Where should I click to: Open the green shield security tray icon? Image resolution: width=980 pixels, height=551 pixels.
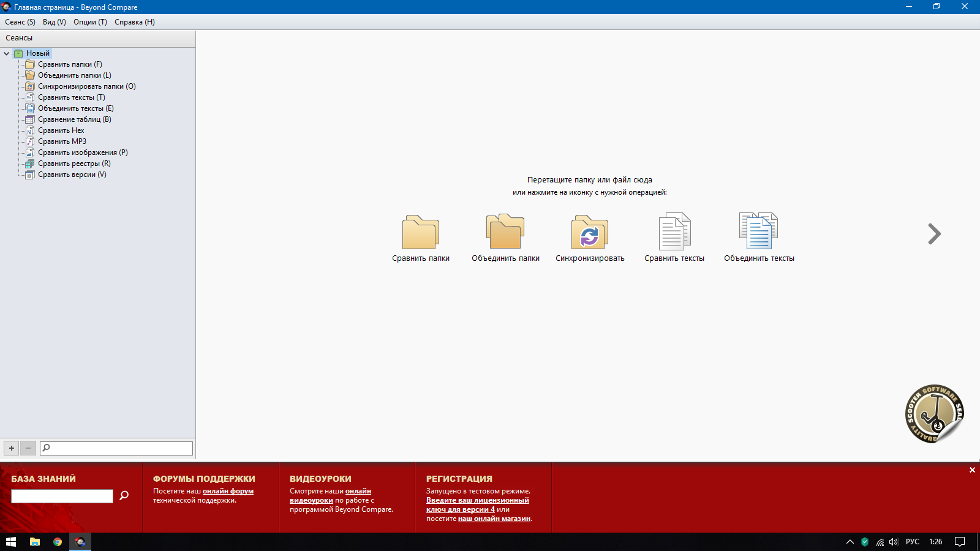coord(865,542)
